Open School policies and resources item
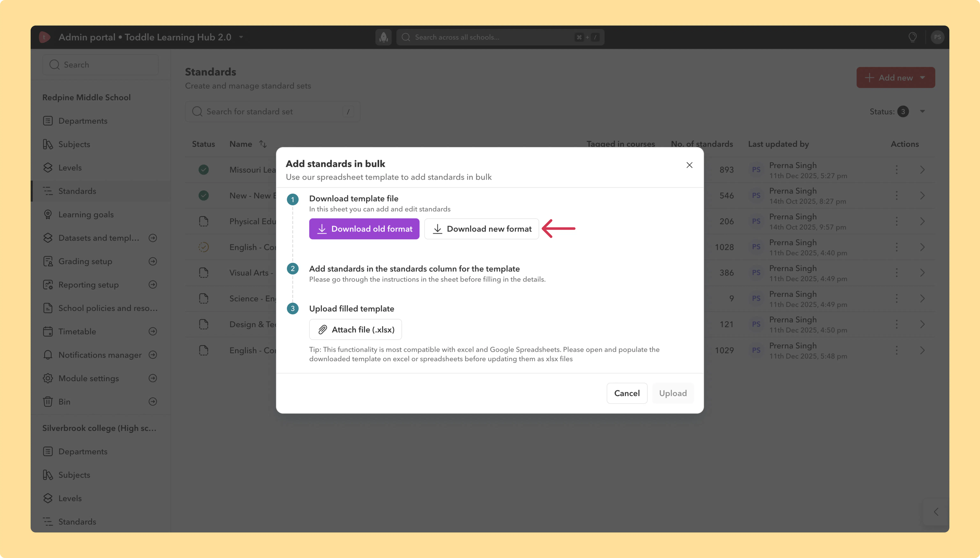Viewport: 980px width, 558px height. (x=101, y=308)
